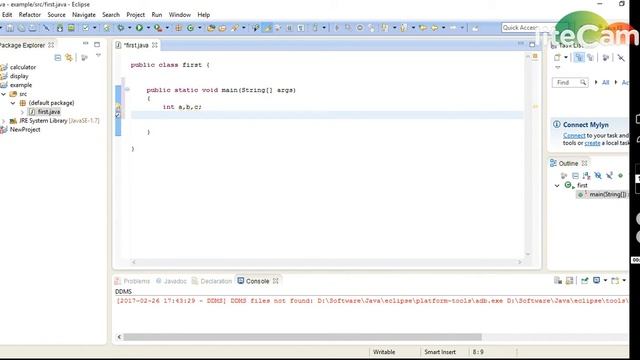The height and width of the screenshot is (360, 640).
Task: Click the Android SDK Manager toolbar icon
Action: pyautogui.click(x=60, y=28)
